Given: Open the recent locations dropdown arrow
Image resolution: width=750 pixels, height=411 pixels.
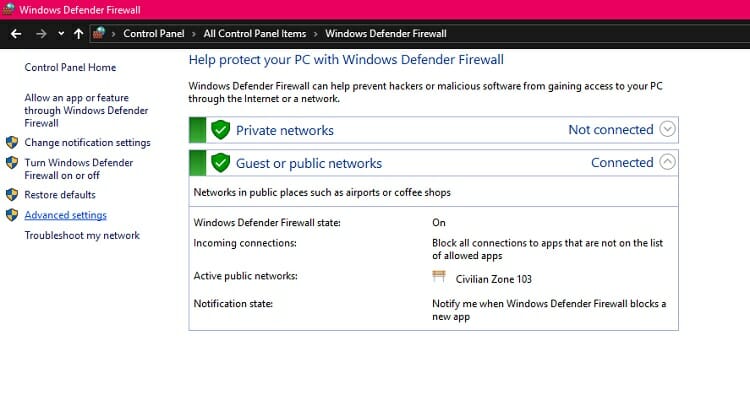Looking at the screenshot, I should [61, 34].
